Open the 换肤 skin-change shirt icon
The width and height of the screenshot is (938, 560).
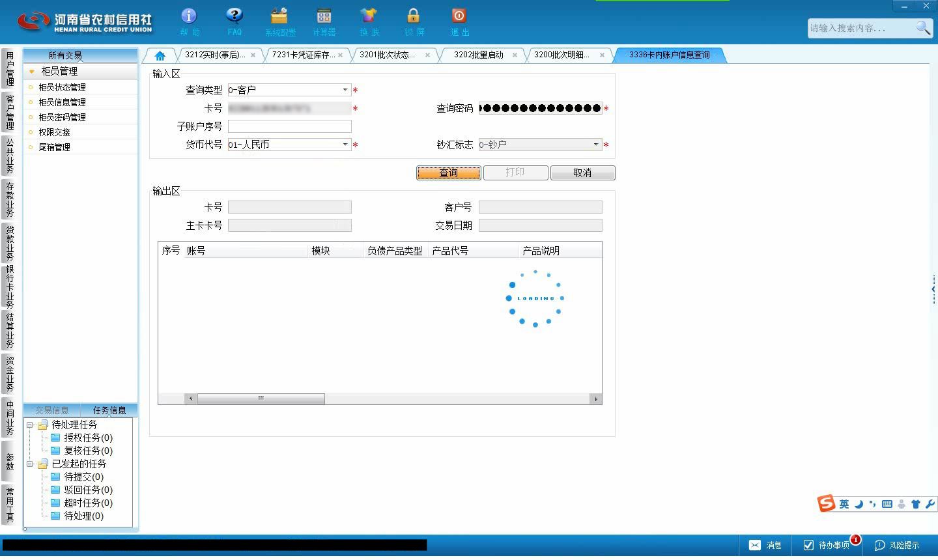[x=369, y=16]
